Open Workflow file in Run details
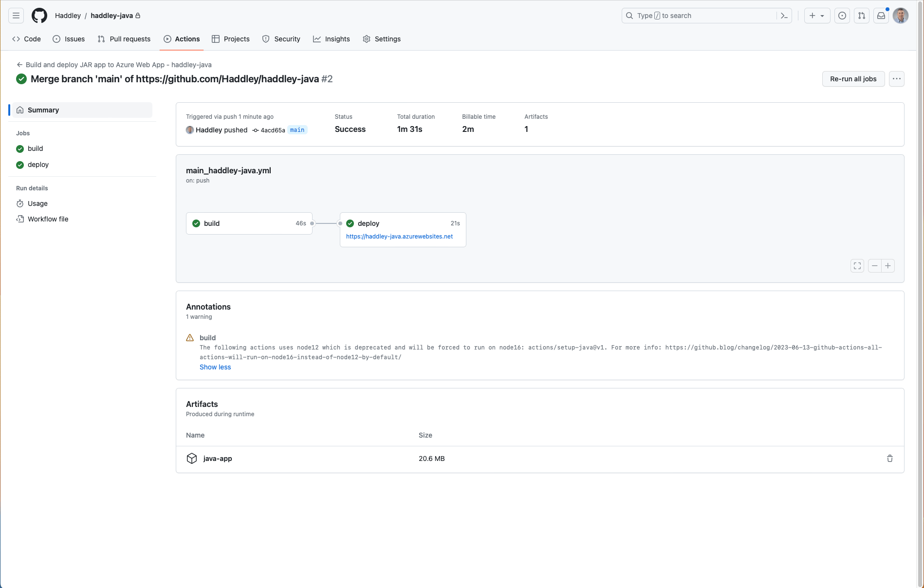The height and width of the screenshot is (588, 924). tap(48, 219)
